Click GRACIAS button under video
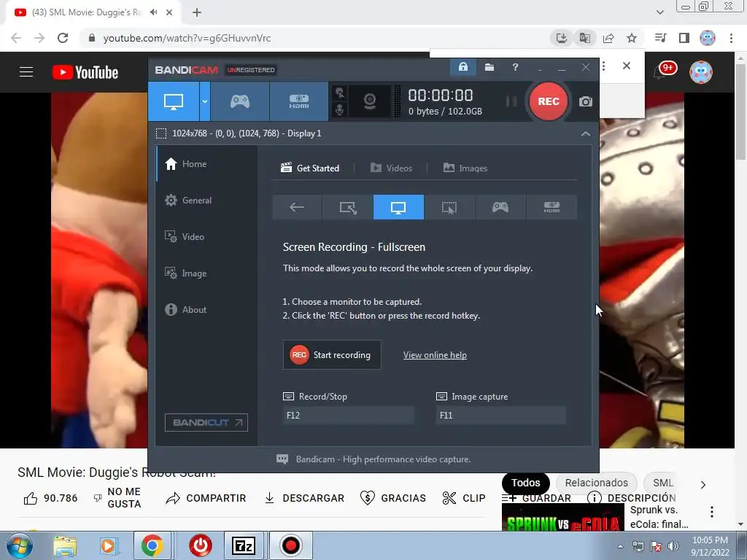 pos(393,498)
